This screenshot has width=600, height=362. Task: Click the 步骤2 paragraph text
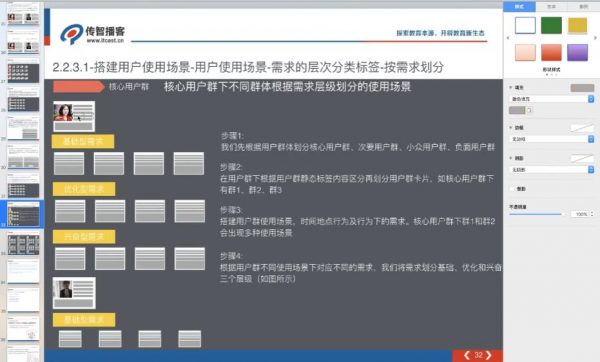357,178
